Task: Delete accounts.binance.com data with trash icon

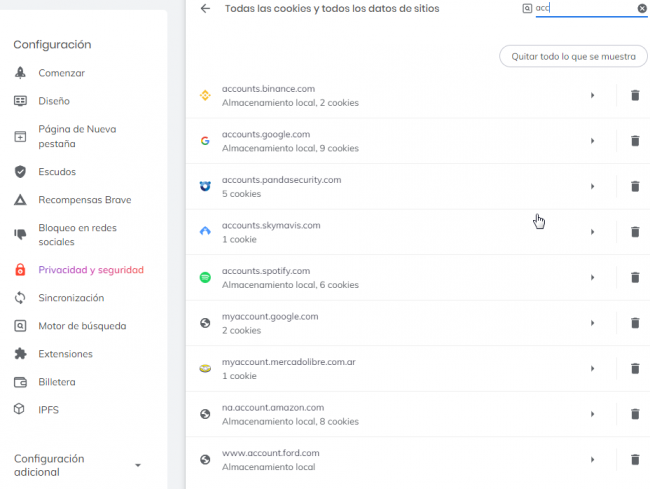Action: pyautogui.click(x=635, y=95)
